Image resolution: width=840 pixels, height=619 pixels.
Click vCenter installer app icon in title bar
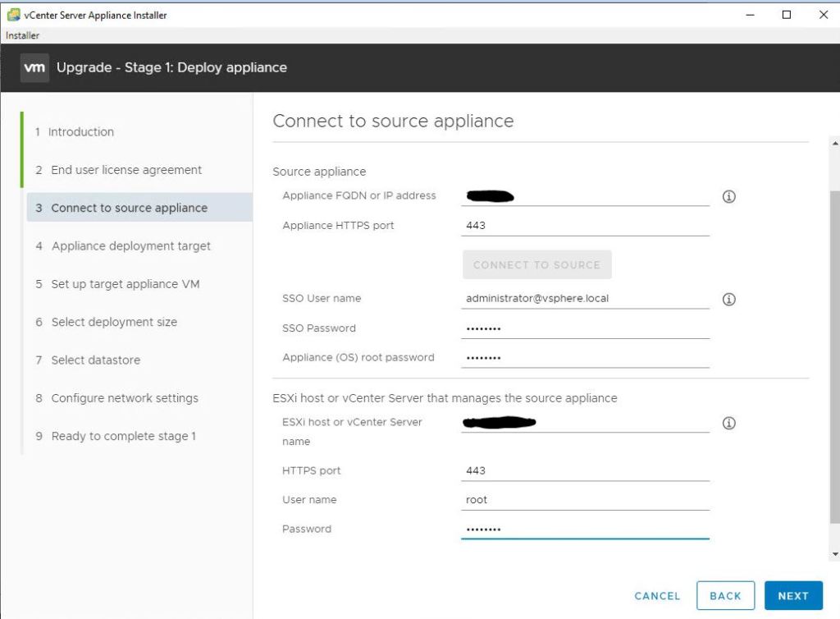(13, 14)
